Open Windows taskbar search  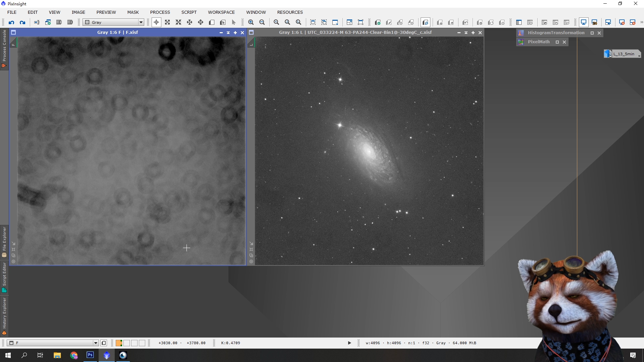24,355
